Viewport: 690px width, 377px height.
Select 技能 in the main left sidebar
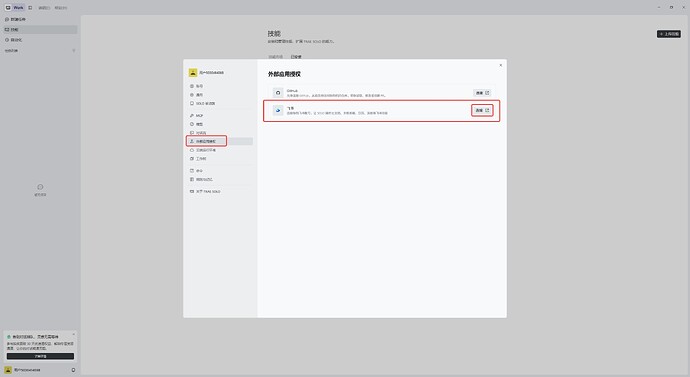(40, 29)
